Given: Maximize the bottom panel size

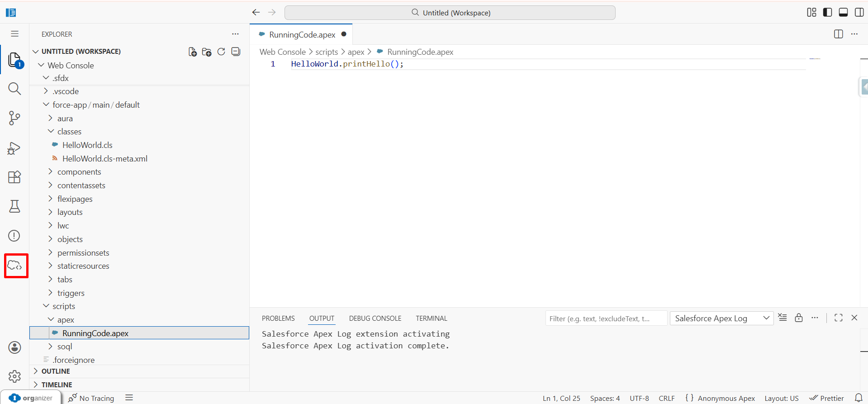Looking at the screenshot, I should pos(838,318).
